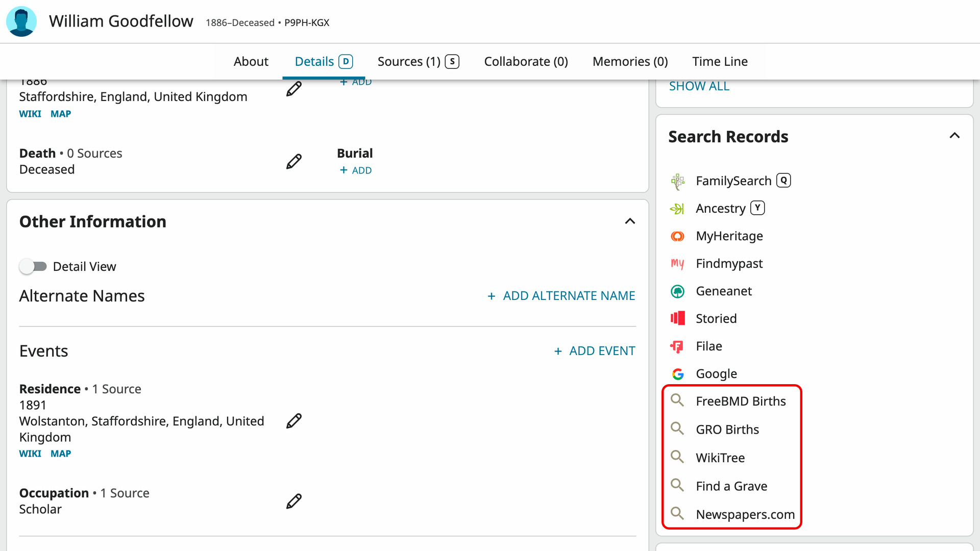Search Newspapers.com records link

745,514
